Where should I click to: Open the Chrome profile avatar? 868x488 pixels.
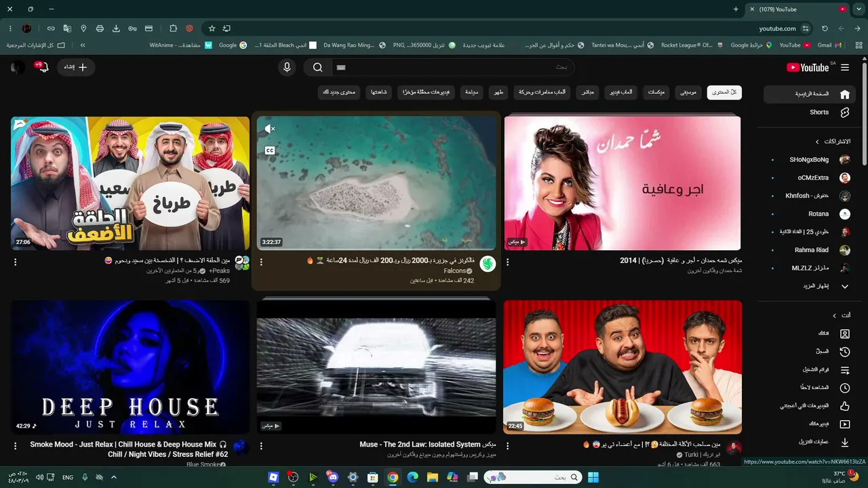(x=26, y=28)
